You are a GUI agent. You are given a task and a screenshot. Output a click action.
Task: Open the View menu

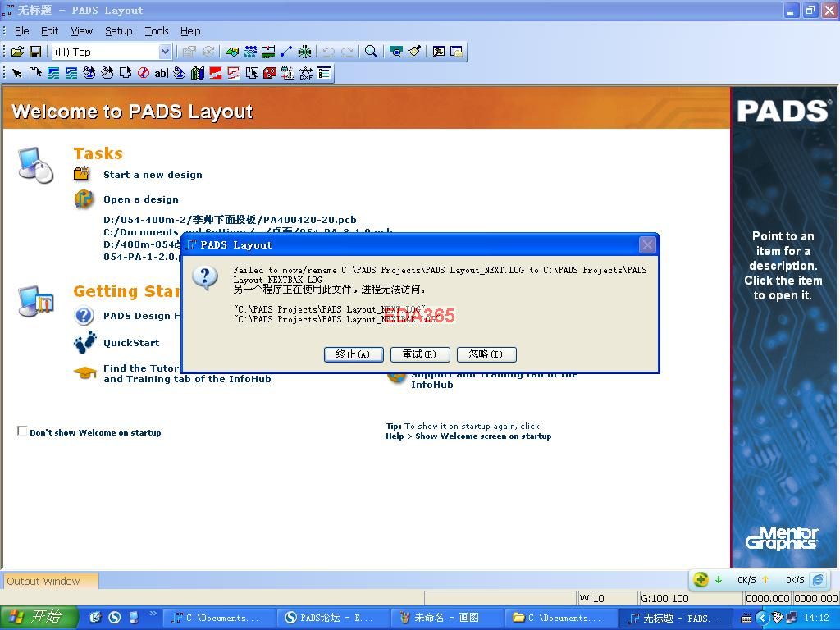[x=82, y=31]
